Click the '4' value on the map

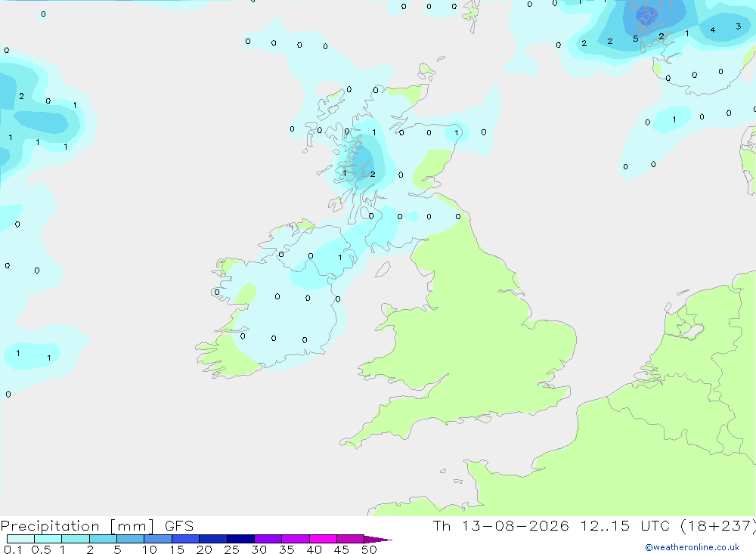(x=713, y=30)
